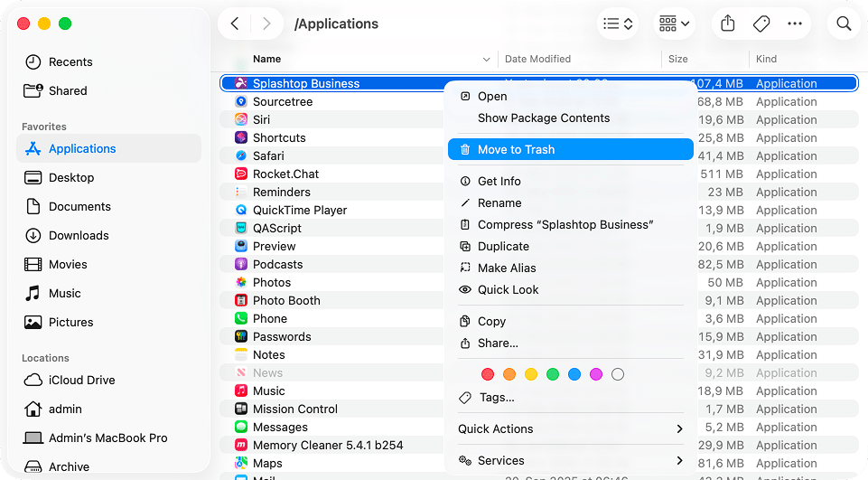Open the list view style dropdown

618,24
